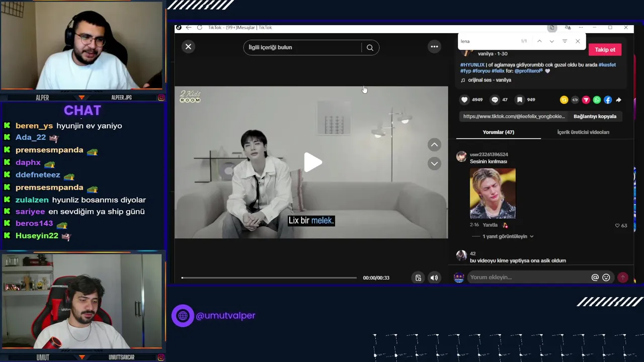The height and width of the screenshot is (362, 644).
Task: Open more share options arrow
Action: tap(619, 100)
